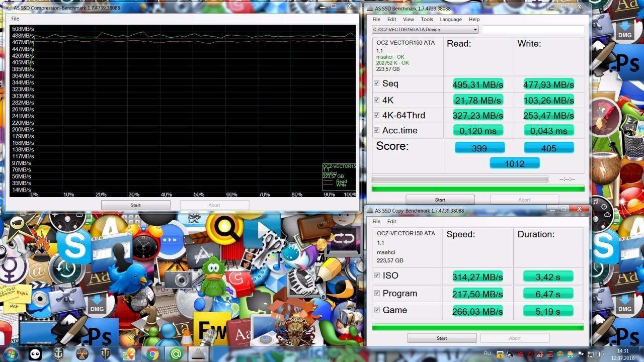Open the Windows Start menu orb
The width and height of the screenshot is (644, 362).
click(11, 354)
